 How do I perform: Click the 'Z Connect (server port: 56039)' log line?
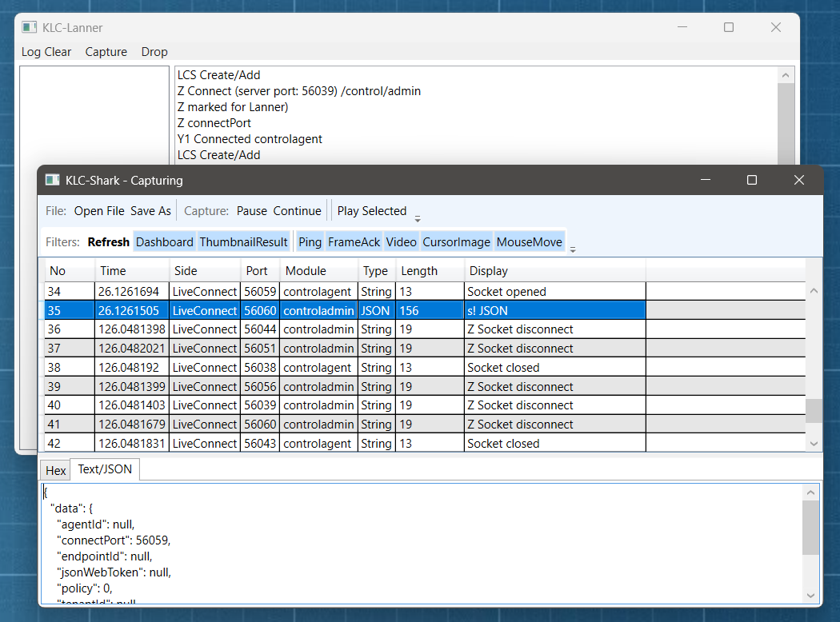tap(299, 91)
